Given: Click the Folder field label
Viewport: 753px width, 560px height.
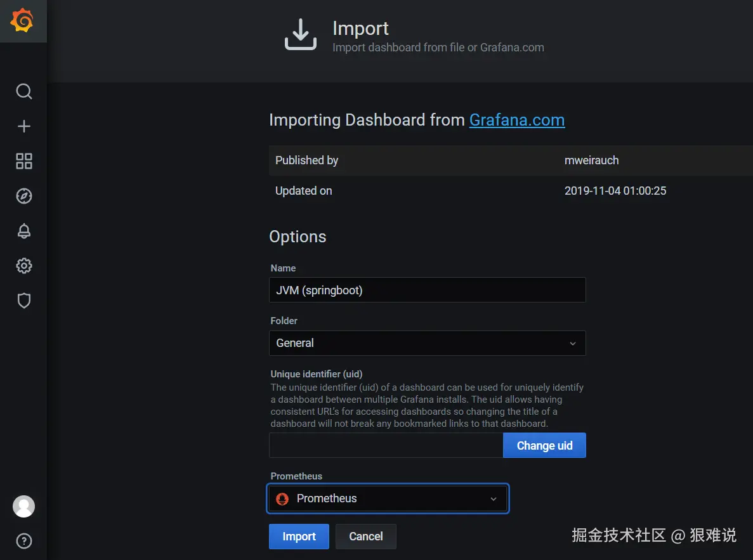Looking at the screenshot, I should point(284,321).
